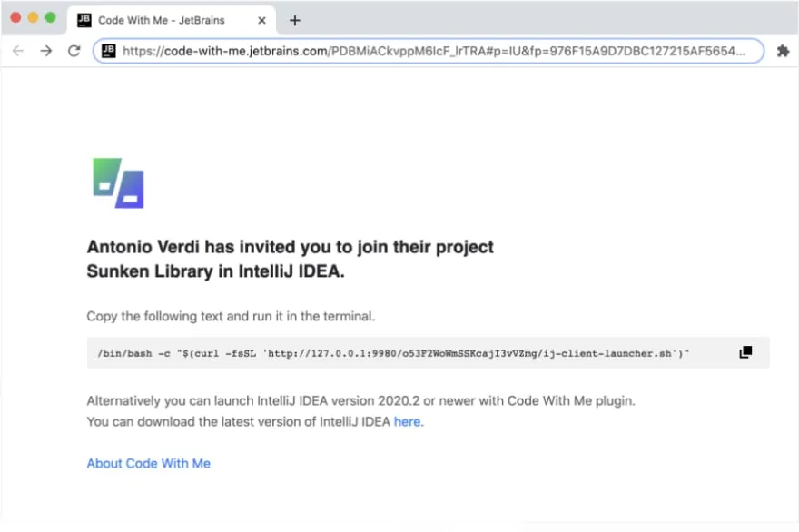The image size is (799, 532).
Task: Reload the Code With Me page
Action: pyautogui.click(x=74, y=51)
